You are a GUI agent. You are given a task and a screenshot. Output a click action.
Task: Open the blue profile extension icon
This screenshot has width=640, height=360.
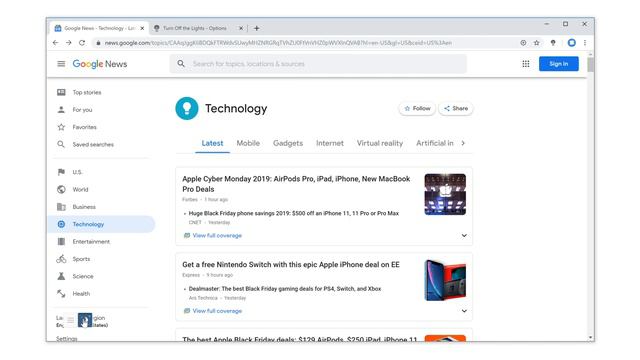(x=571, y=42)
